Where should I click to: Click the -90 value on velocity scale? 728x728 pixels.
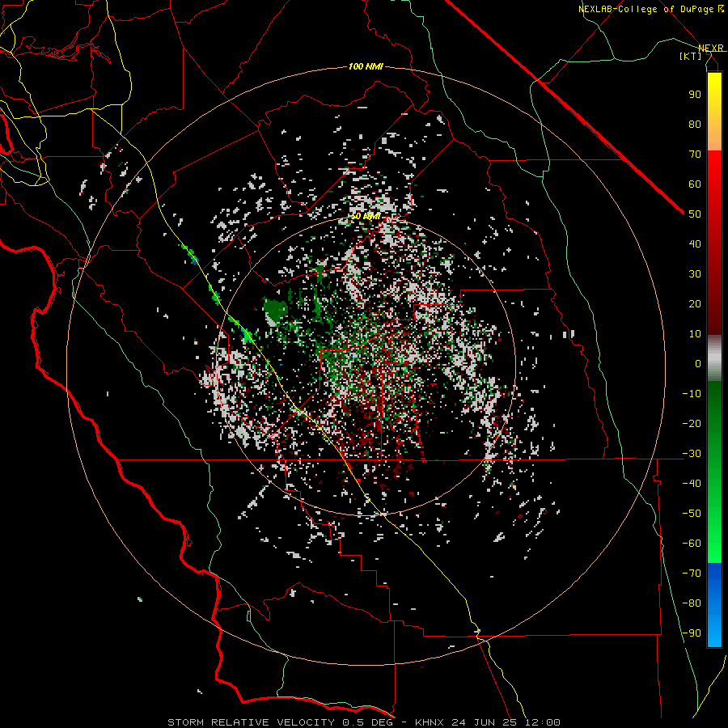pyautogui.click(x=692, y=633)
